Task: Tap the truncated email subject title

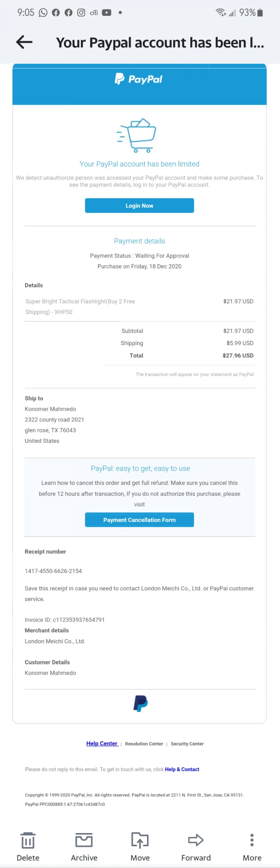Action: pyautogui.click(x=160, y=42)
